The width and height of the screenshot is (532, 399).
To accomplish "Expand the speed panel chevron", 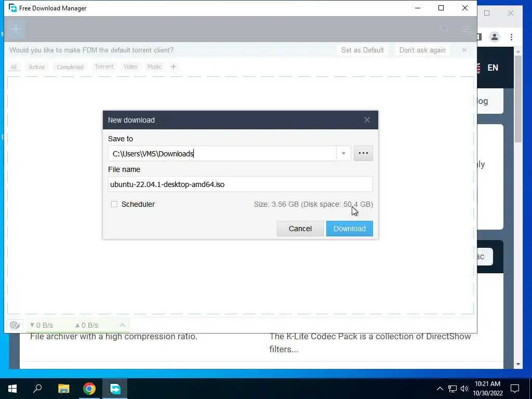I will pos(122,325).
